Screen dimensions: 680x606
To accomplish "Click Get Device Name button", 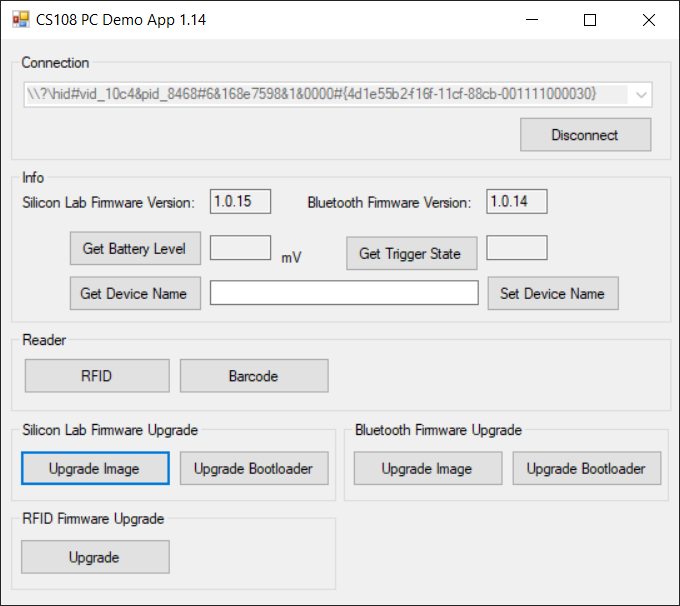I will 135,294.
